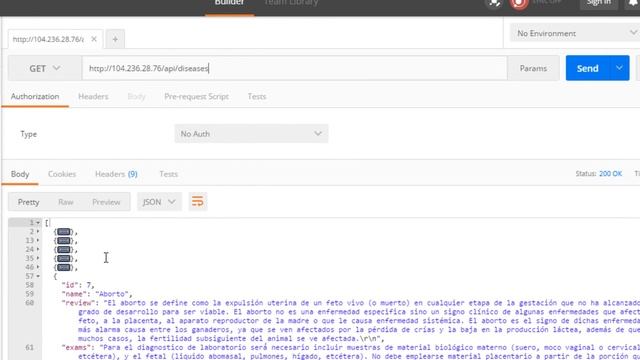Screen dimensions: 640x360
Task: Select the response Body tab
Action: [20, 174]
